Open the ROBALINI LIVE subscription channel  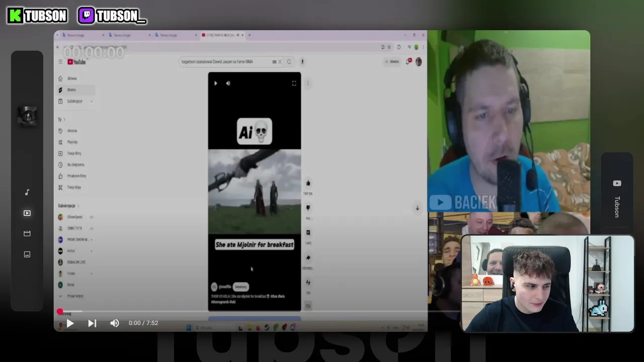pyautogui.click(x=75, y=262)
